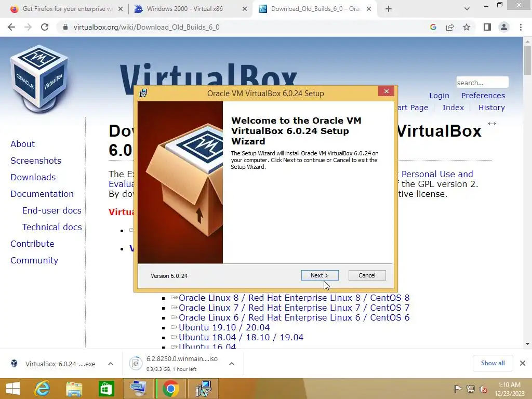Show all downloads
This screenshot has height=399, width=532.
(x=493, y=363)
